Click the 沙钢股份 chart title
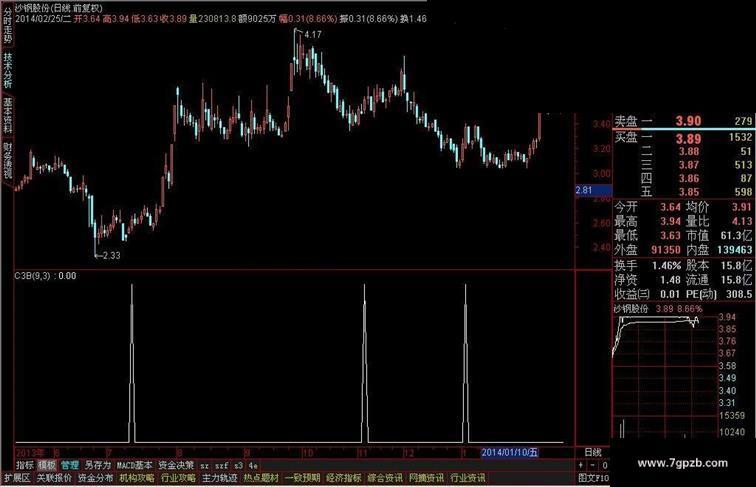 pyautogui.click(x=31, y=8)
